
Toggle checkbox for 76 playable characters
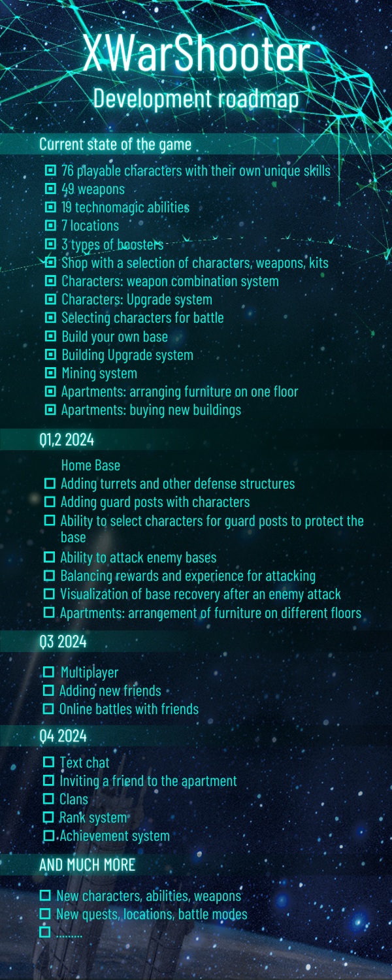[x=50, y=171]
